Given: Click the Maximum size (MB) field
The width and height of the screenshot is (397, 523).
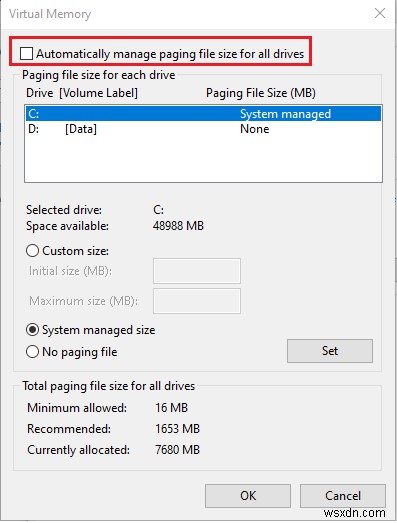Looking at the screenshot, I should [197, 301].
